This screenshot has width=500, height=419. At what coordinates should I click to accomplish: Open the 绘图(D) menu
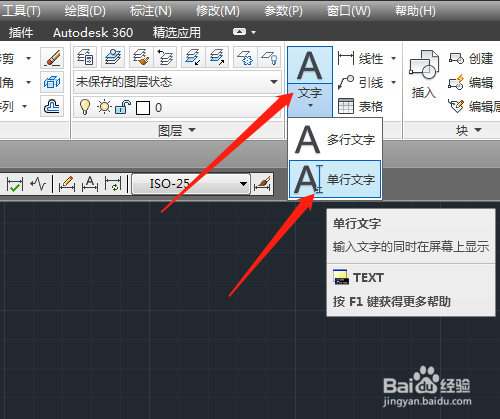pyautogui.click(x=85, y=11)
